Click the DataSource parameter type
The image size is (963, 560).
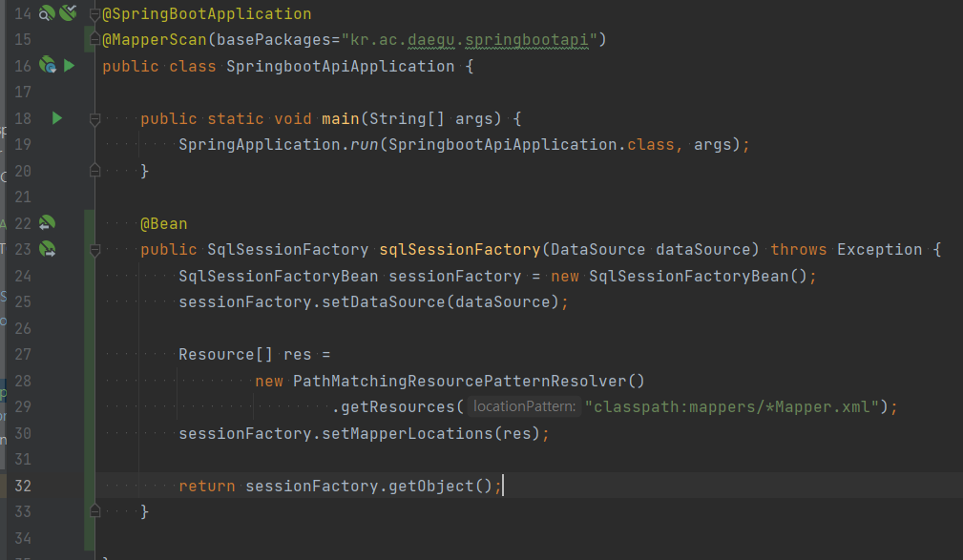pos(597,250)
